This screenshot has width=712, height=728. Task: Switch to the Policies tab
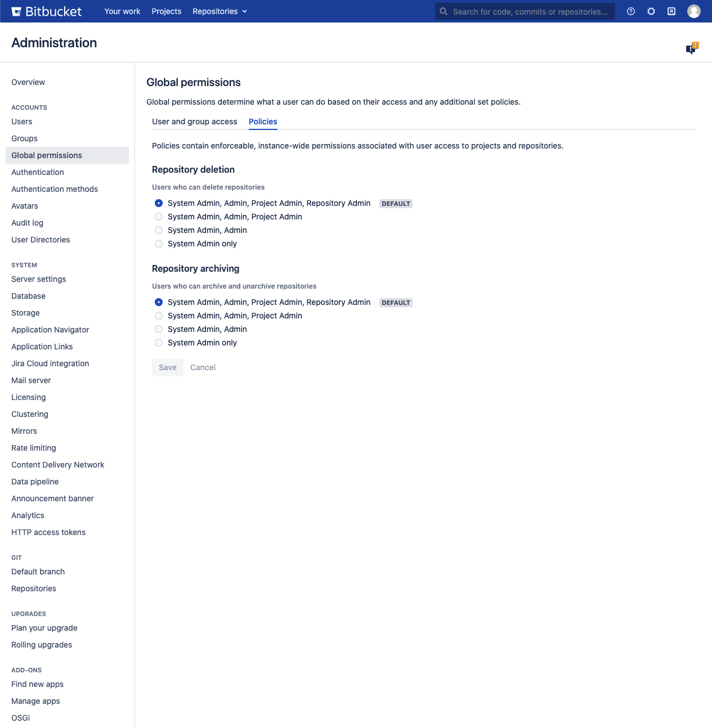(x=263, y=122)
